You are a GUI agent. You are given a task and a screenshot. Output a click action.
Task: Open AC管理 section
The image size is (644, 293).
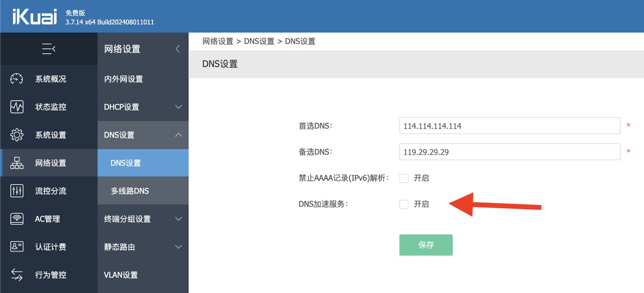[x=47, y=219]
